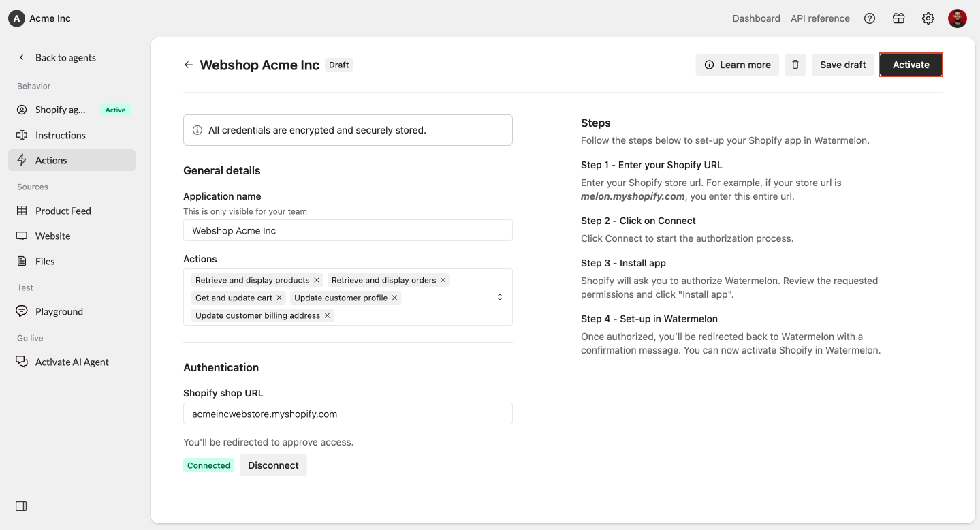The image size is (980, 530).
Task: Select Actions in the sidebar
Action: tap(72, 160)
